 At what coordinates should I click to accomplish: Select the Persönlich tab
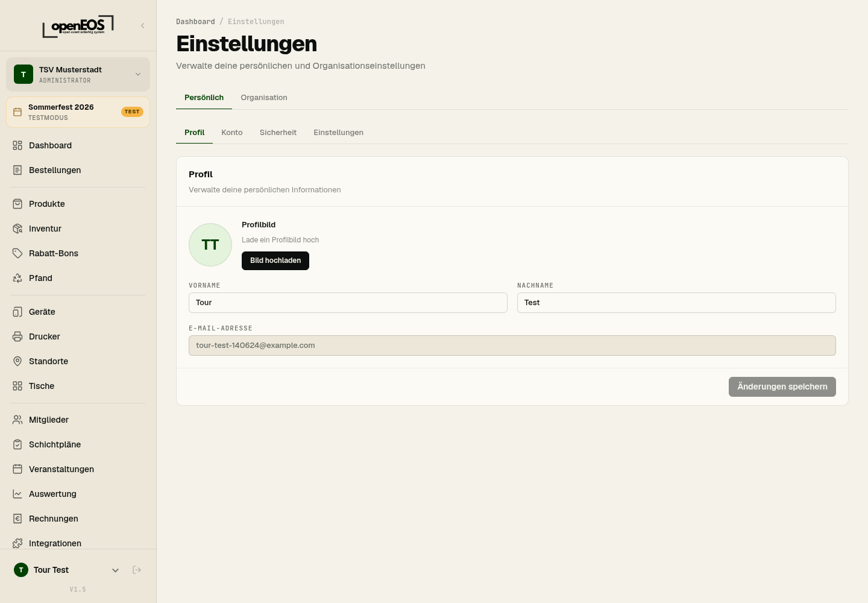pyautogui.click(x=204, y=98)
